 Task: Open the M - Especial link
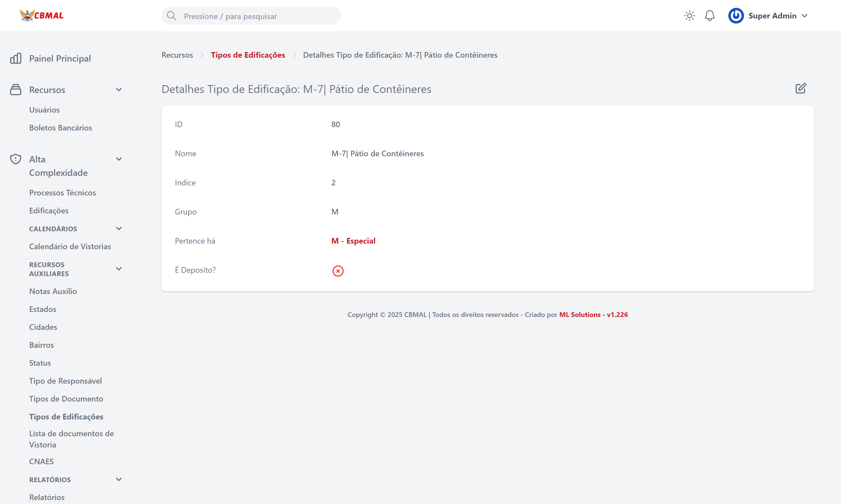[x=353, y=241]
